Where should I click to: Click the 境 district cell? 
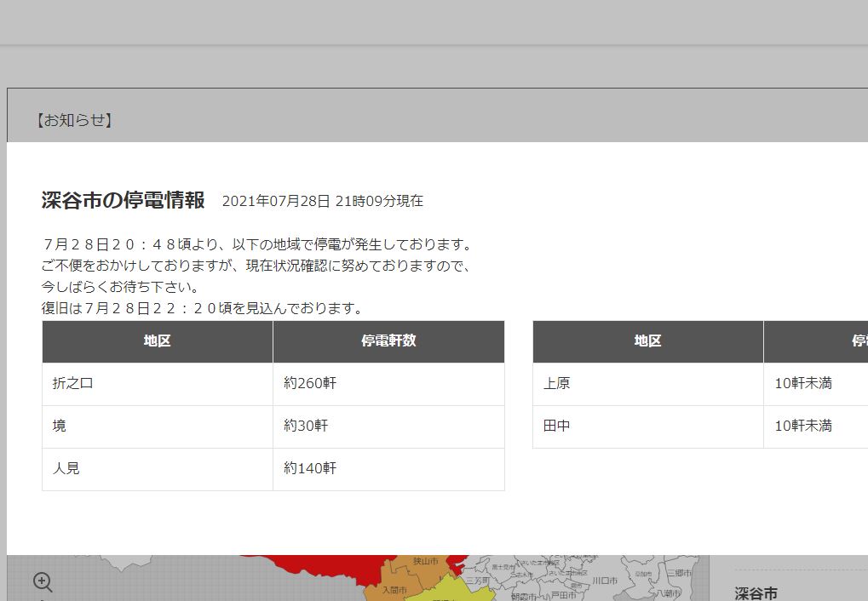tap(158, 426)
